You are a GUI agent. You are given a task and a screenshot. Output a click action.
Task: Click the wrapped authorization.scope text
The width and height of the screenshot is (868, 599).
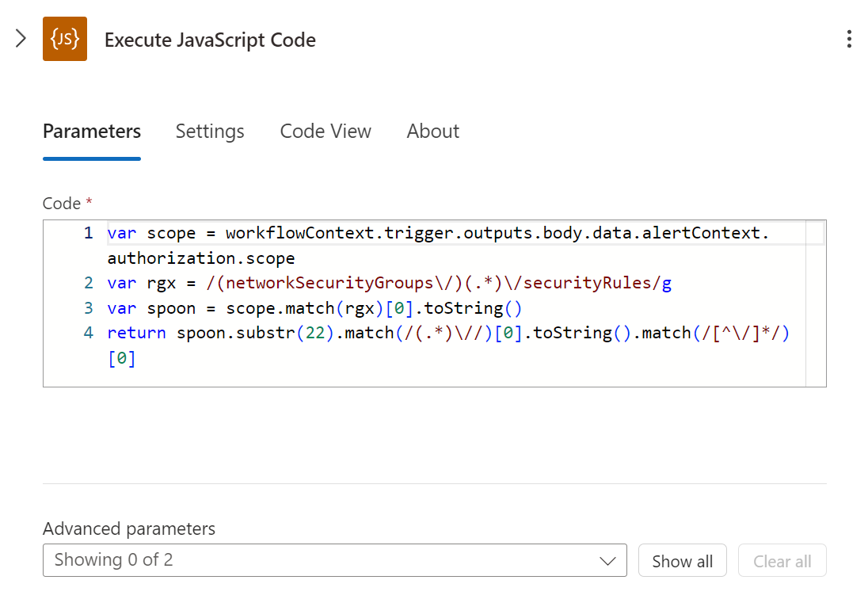coord(201,258)
